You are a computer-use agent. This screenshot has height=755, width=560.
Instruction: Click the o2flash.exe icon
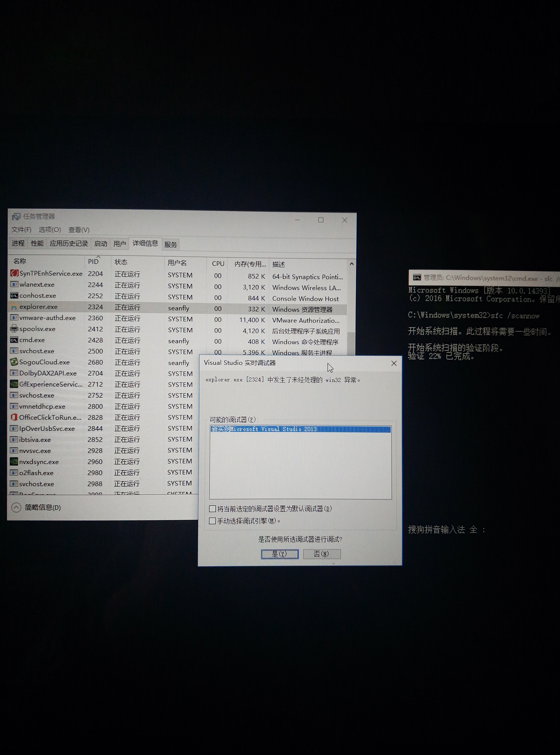(x=14, y=473)
